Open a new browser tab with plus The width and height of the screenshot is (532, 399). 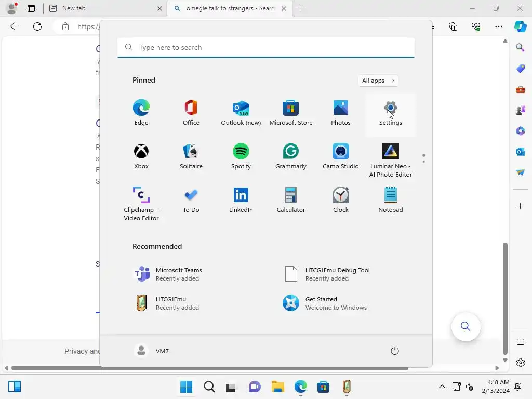tap(301, 8)
